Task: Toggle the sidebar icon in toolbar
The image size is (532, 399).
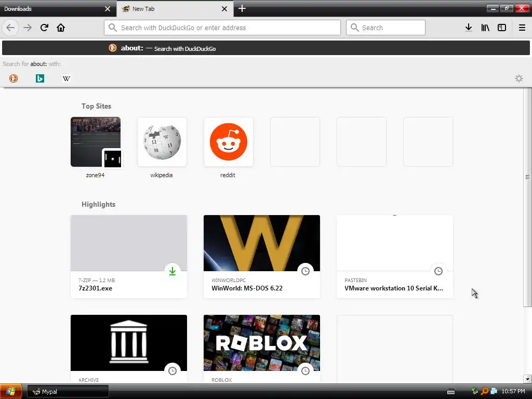Action: [502, 28]
